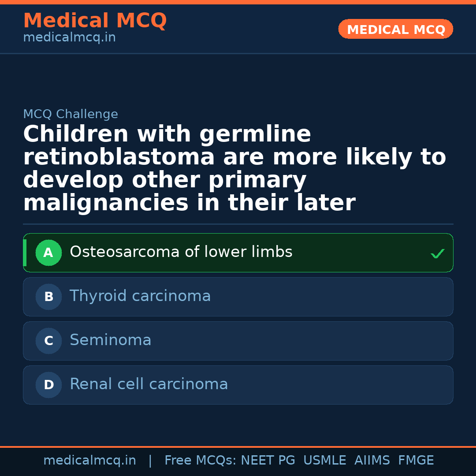Click the green A circle badge
Image resolution: width=476 pixels, height=476 pixels.
(48, 253)
